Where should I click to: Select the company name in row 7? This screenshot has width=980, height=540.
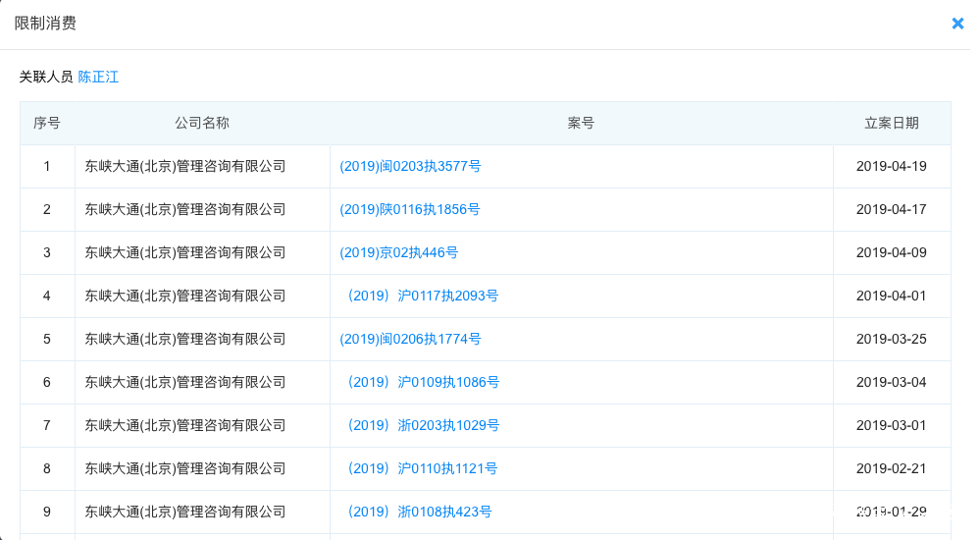(x=185, y=425)
